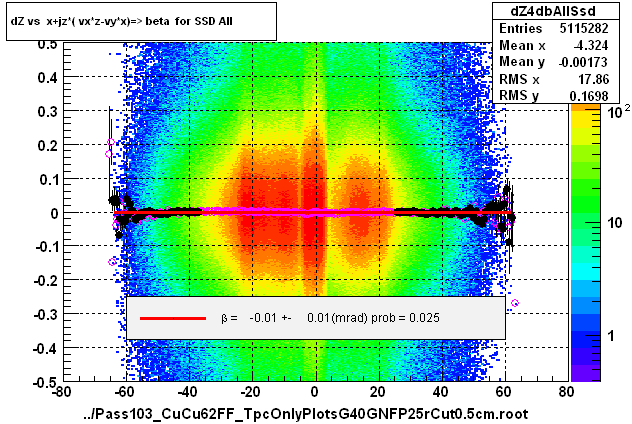Click the root file name axis title
This screenshot has width=632, height=424.
click(306, 414)
